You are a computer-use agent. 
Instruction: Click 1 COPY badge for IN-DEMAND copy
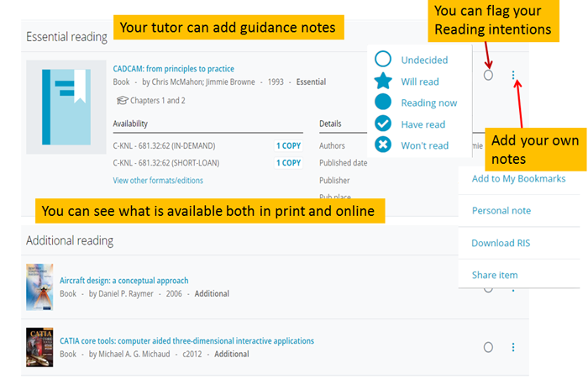[x=288, y=145]
